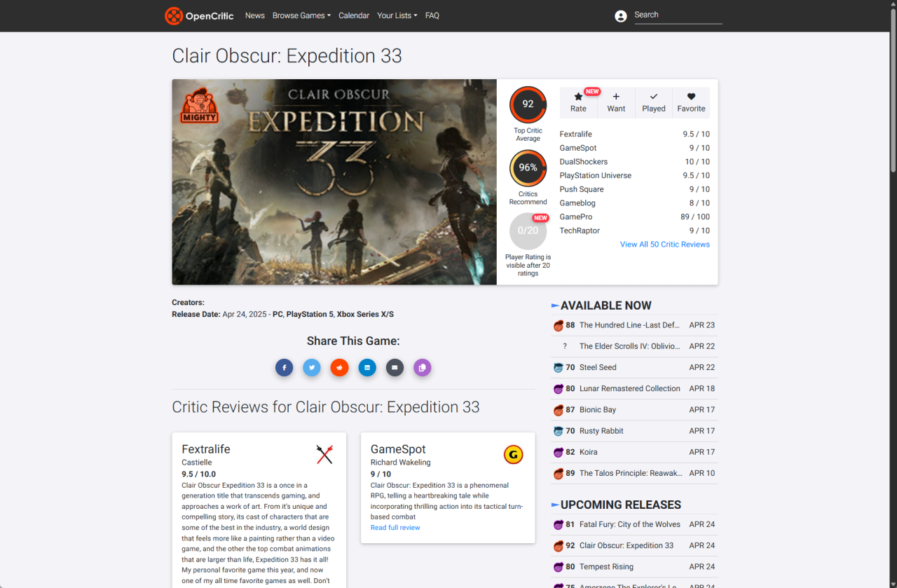Open the Rusty Rabbit entry
Viewport: 897px width, 588px height.
[601, 431]
